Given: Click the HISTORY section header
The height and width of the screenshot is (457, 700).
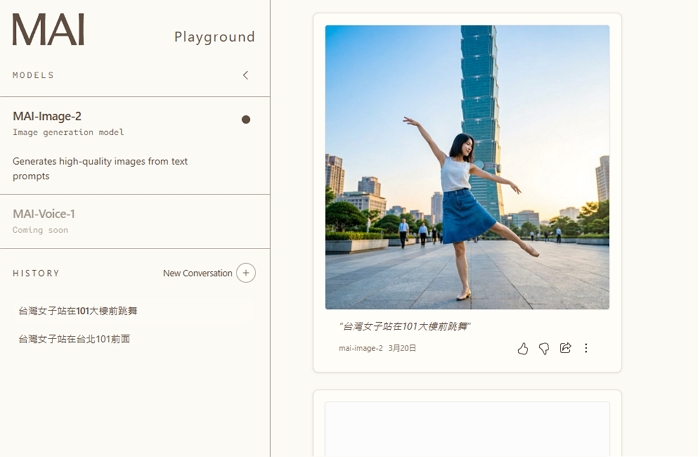Looking at the screenshot, I should (36, 273).
